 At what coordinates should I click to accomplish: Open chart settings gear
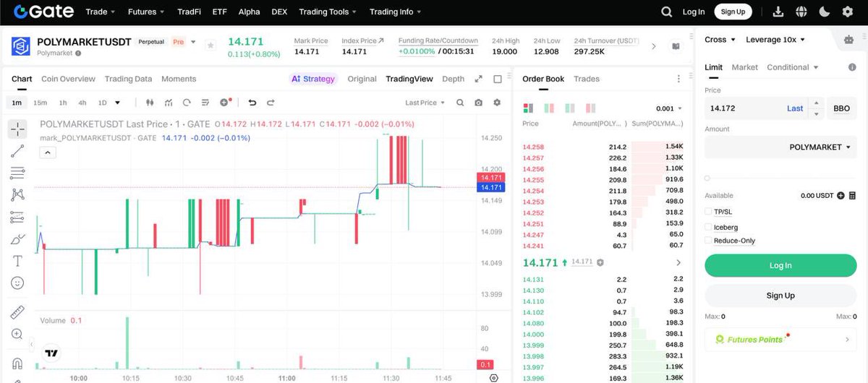coord(497,103)
